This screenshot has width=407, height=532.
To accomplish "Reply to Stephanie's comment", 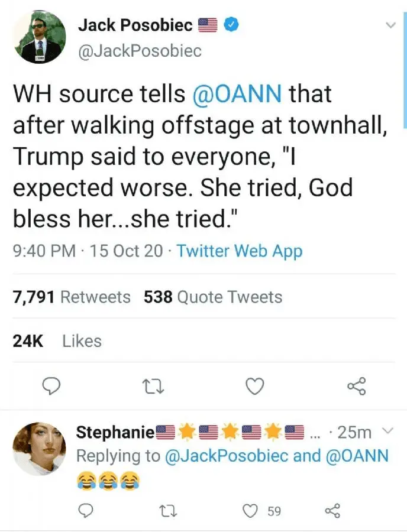I will [x=86, y=510].
